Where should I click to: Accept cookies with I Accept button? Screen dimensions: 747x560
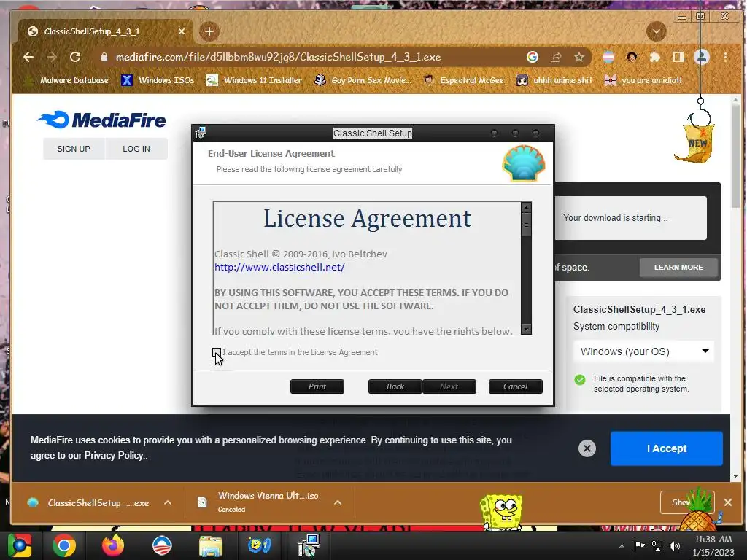coord(667,448)
